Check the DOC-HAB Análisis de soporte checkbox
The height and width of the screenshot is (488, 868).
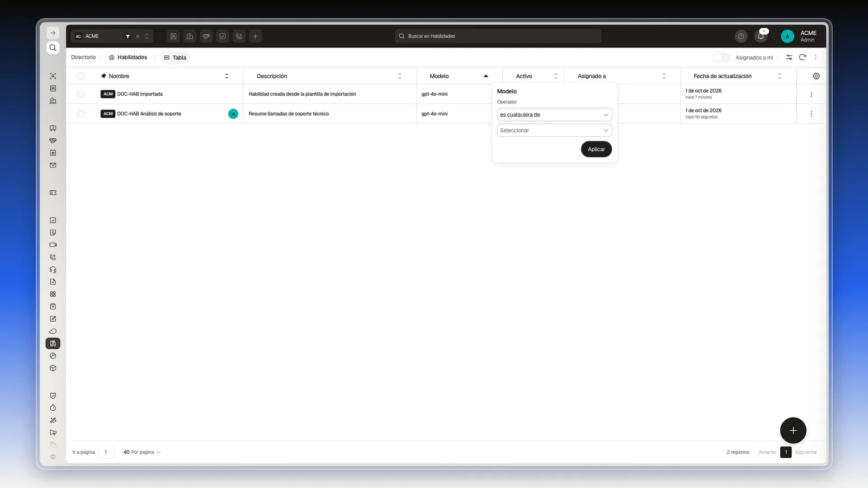tap(81, 114)
